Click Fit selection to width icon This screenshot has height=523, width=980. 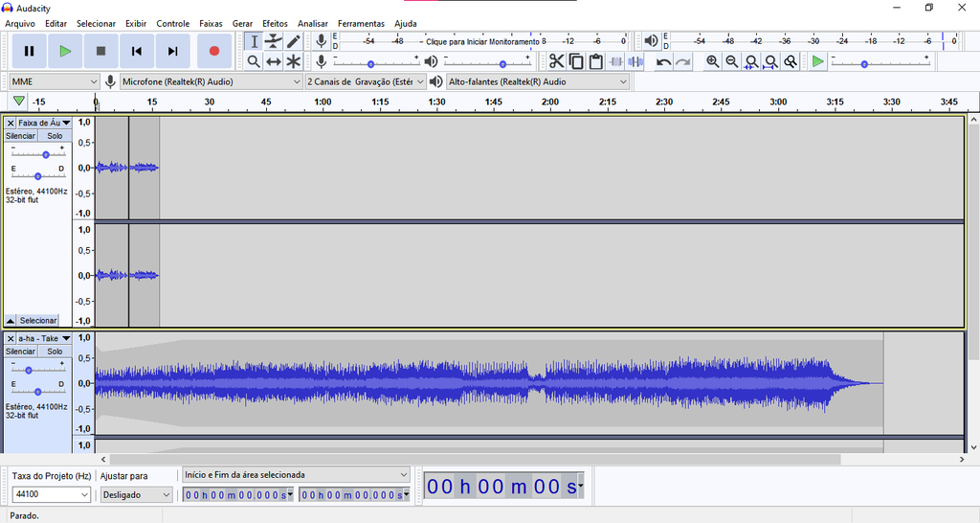click(x=752, y=61)
